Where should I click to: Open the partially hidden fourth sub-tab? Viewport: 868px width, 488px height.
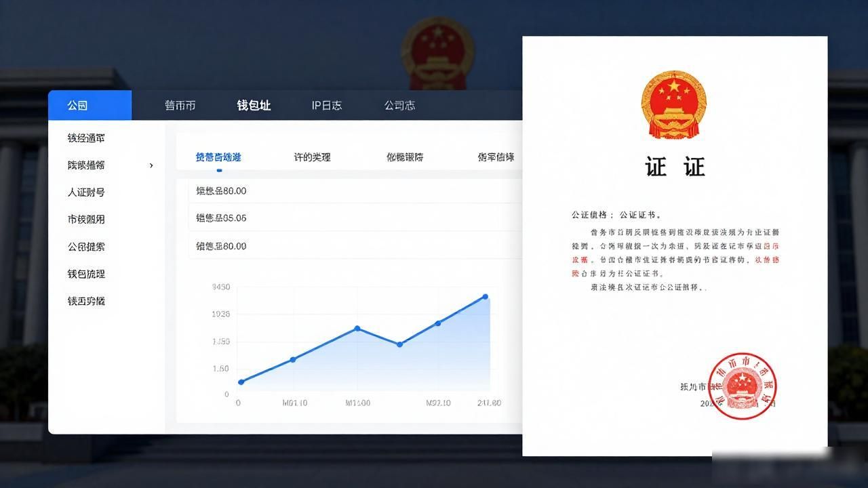(496, 157)
